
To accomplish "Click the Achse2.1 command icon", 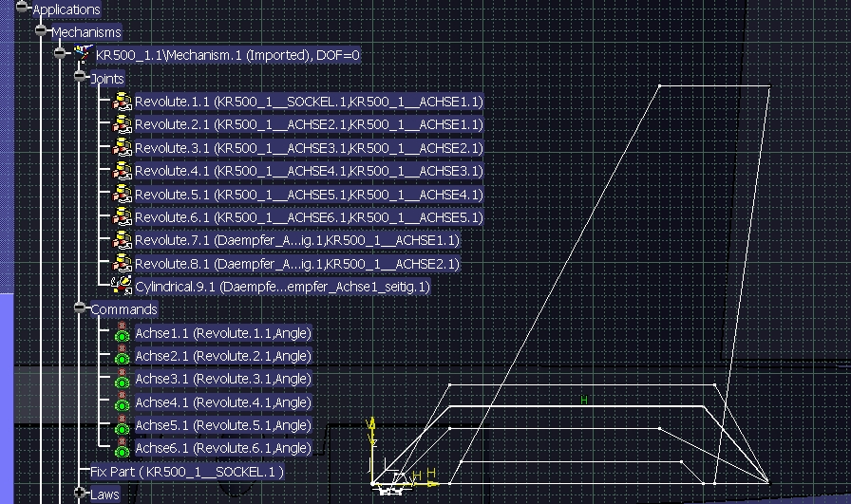I will coord(123,355).
